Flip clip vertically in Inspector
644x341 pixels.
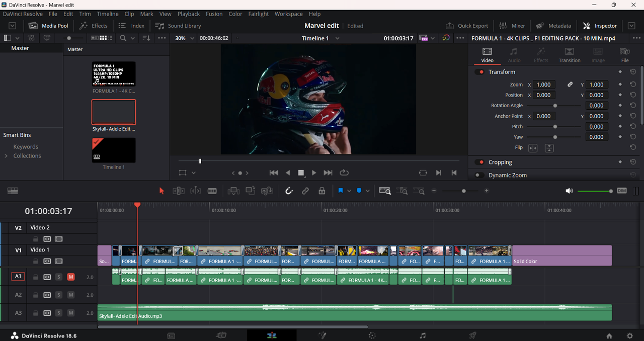tap(549, 148)
